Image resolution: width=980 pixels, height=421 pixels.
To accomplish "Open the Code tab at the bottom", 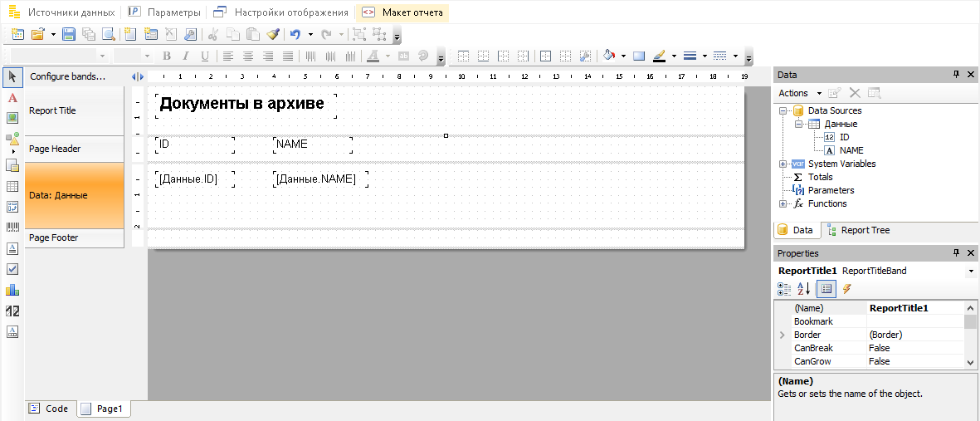I will (50, 409).
